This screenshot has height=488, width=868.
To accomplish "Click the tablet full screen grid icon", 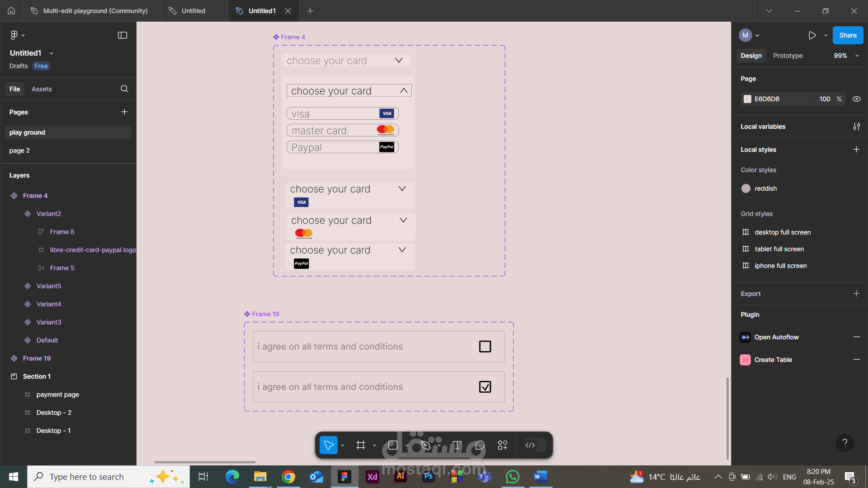I will coord(745,249).
